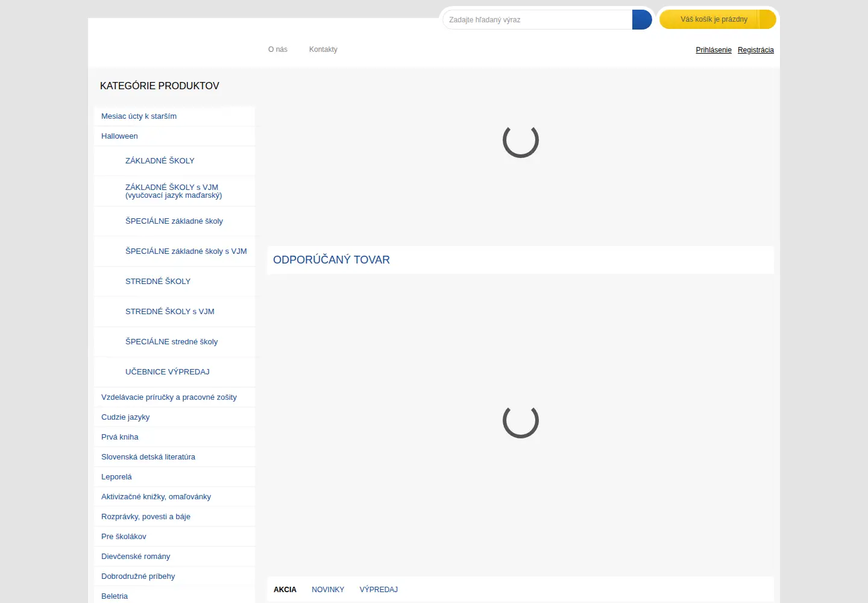
Task: Select the AKCIA tab
Action: click(285, 589)
